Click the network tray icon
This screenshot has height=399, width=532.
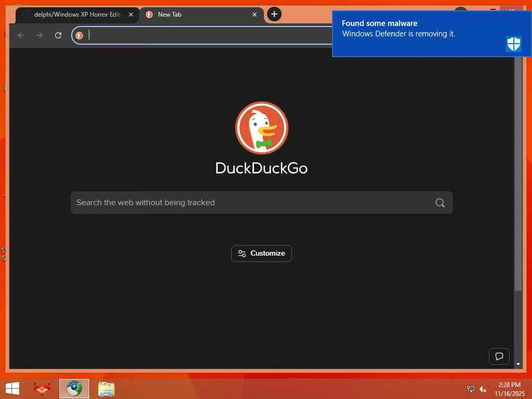click(x=470, y=389)
